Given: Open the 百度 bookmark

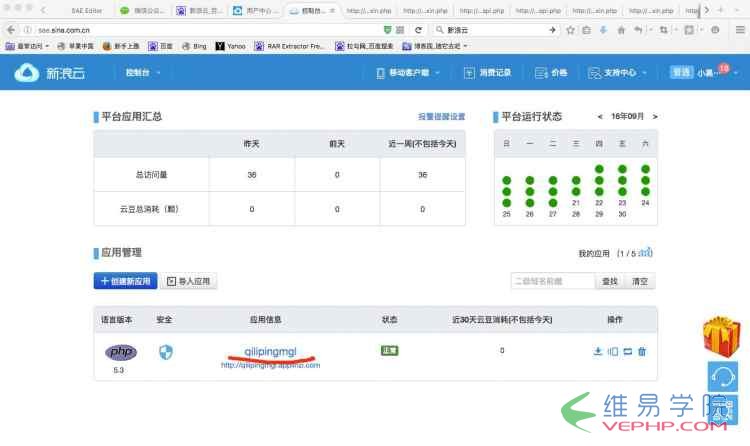Looking at the screenshot, I should point(160,46).
